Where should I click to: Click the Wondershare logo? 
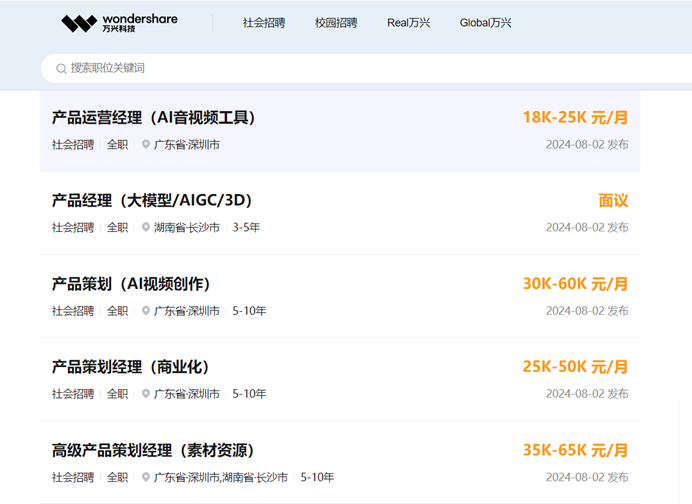click(x=118, y=22)
